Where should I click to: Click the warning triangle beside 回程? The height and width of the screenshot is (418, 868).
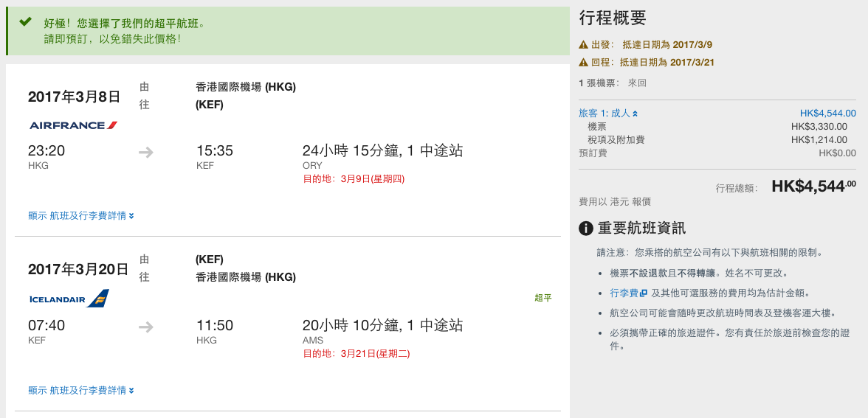[x=583, y=63]
